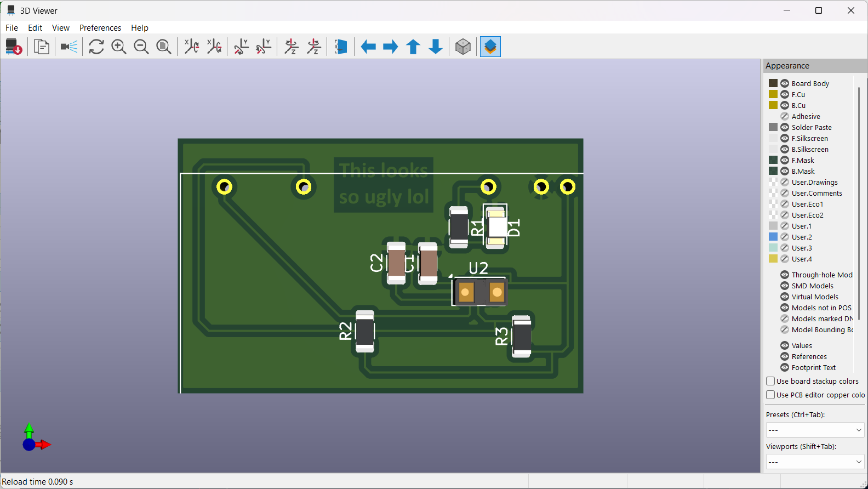Copy 3D image to clipboard

point(42,47)
